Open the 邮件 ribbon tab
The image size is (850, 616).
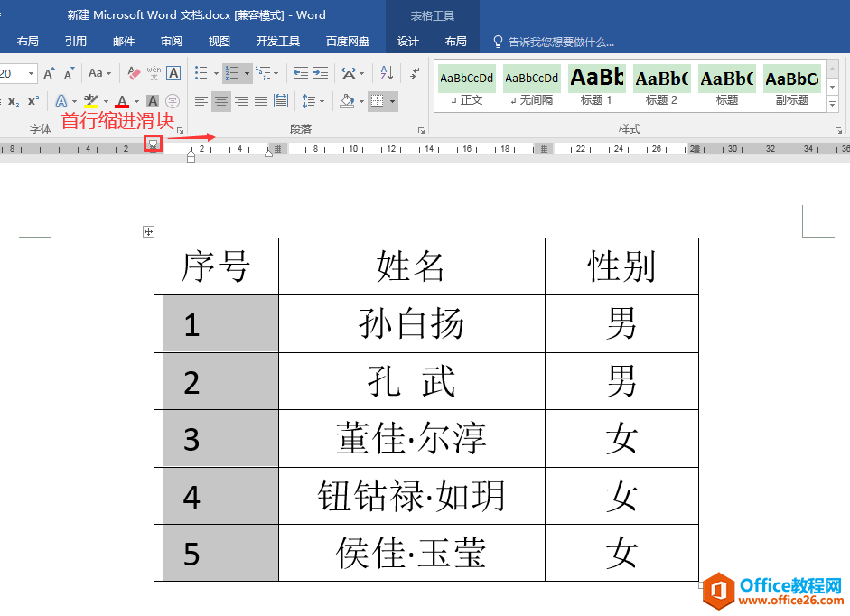coord(124,42)
